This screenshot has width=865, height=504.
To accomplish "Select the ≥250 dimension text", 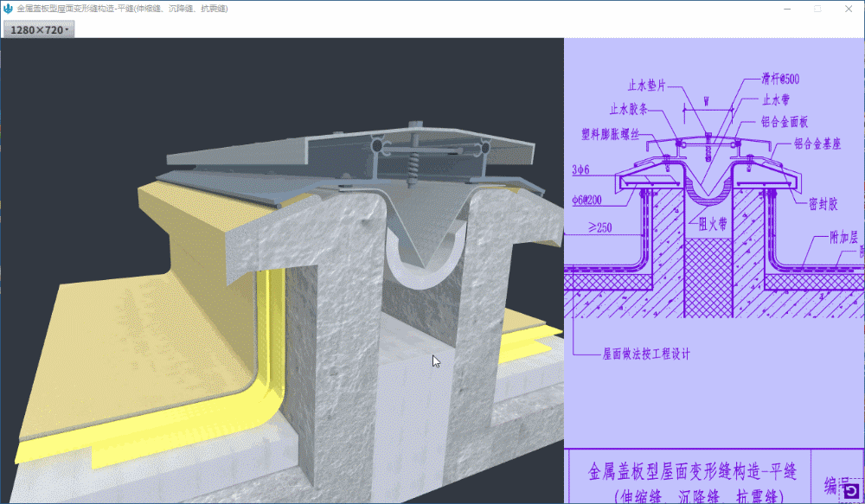I will (600, 227).
